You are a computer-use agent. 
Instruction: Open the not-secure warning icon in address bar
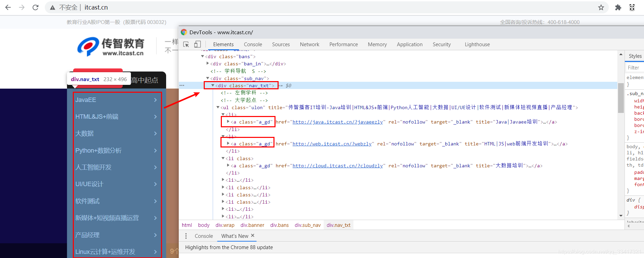click(53, 8)
